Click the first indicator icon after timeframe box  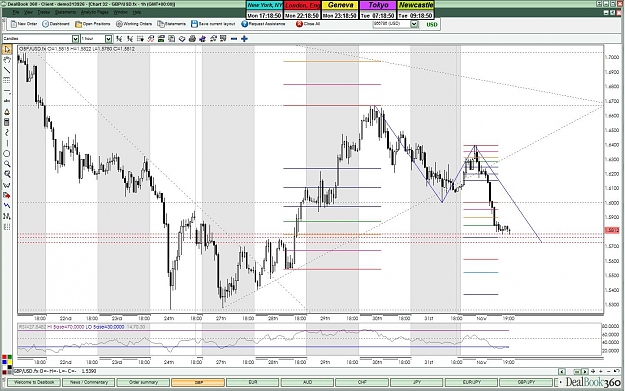click(119, 39)
